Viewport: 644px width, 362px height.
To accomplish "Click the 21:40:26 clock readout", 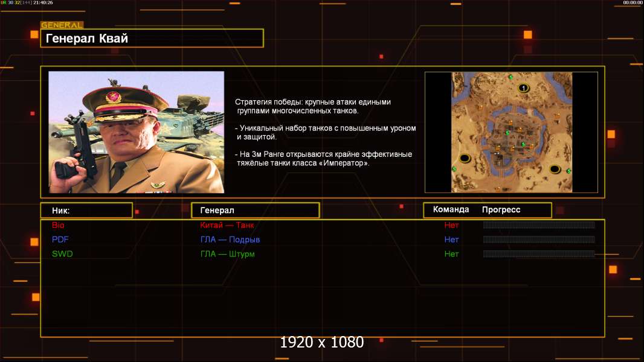I will 43,2.
